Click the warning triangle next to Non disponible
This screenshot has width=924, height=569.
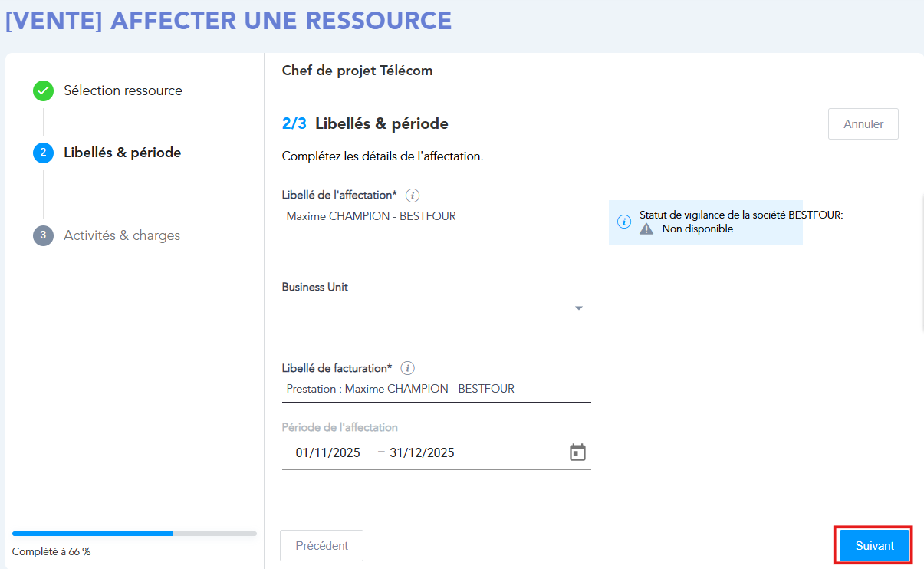(647, 229)
